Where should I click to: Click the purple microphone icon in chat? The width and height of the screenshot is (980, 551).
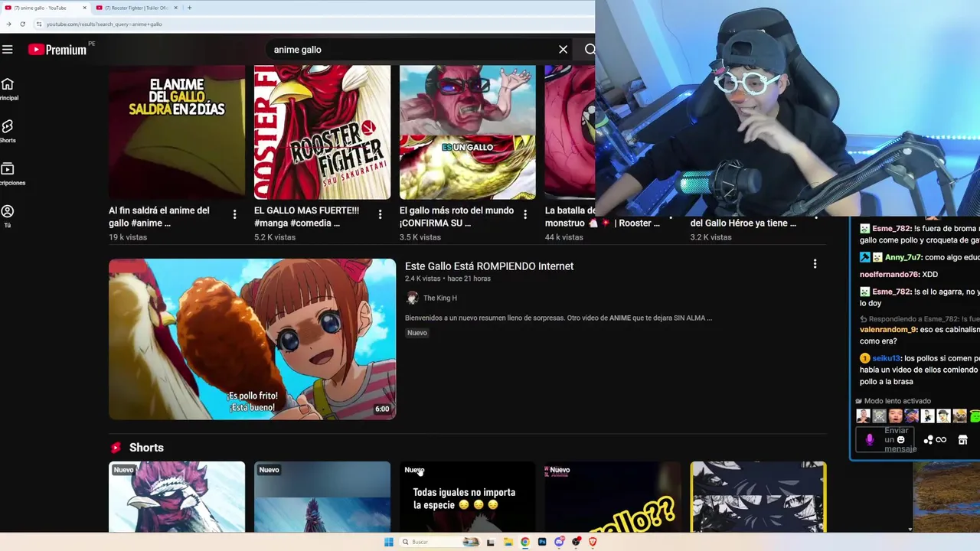point(869,440)
